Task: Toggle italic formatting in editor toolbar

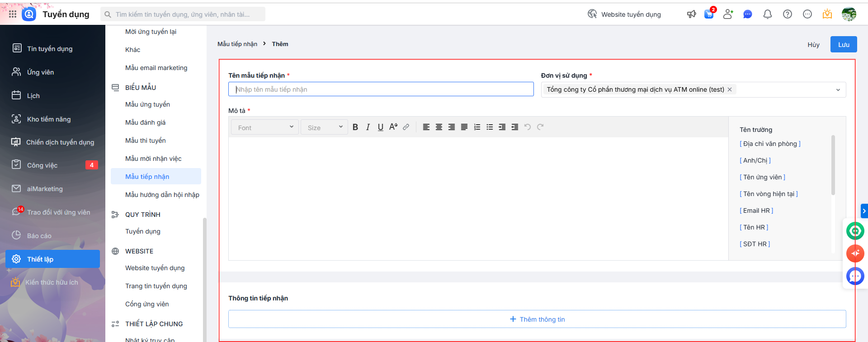Action: pyautogui.click(x=368, y=127)
